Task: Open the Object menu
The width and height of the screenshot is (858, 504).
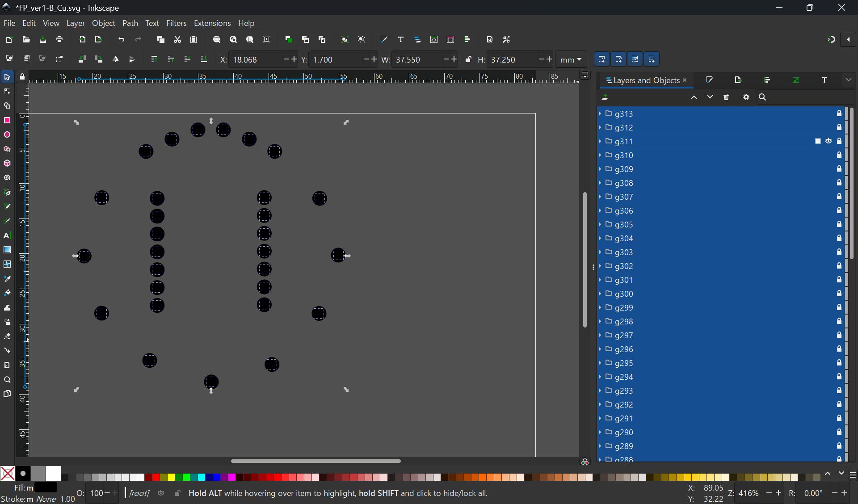Action: pos(104,23)
